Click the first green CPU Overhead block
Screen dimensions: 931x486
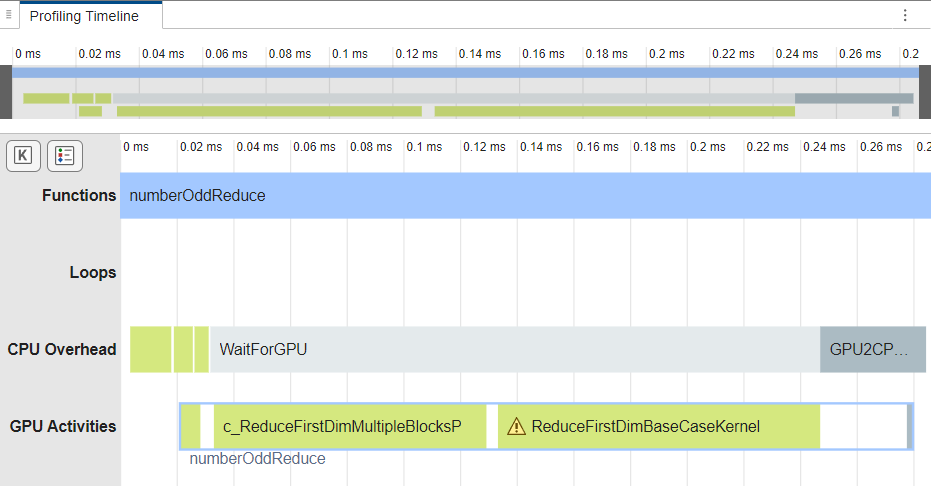tap(151, 350)
